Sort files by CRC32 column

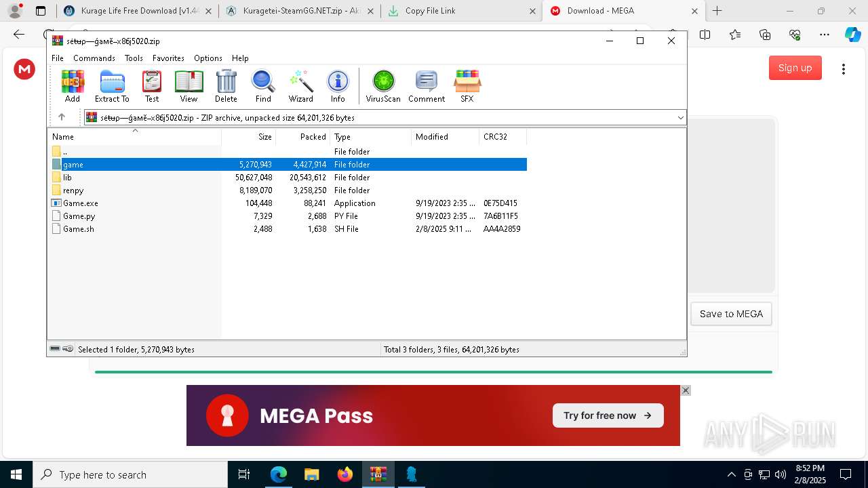pyautogui.click(x=503, y=137)
